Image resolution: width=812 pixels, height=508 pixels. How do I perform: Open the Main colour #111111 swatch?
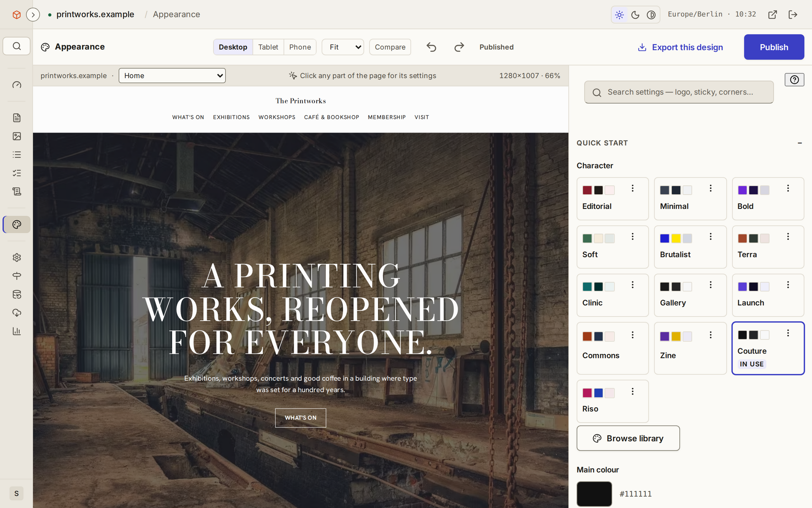pos(594,494)
